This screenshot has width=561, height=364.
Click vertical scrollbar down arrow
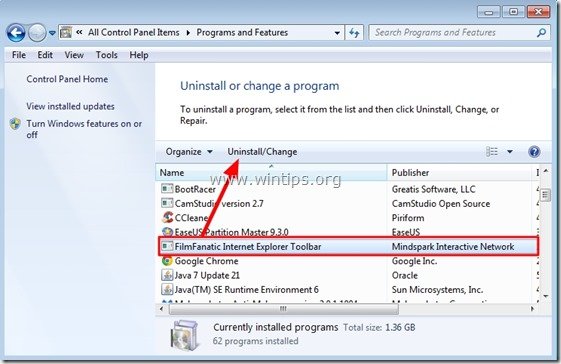tap(546, 296)
